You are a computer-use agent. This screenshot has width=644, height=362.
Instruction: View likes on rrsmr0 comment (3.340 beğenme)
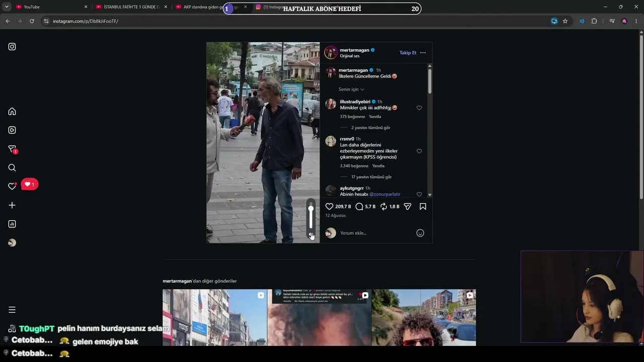pos(354,166)
